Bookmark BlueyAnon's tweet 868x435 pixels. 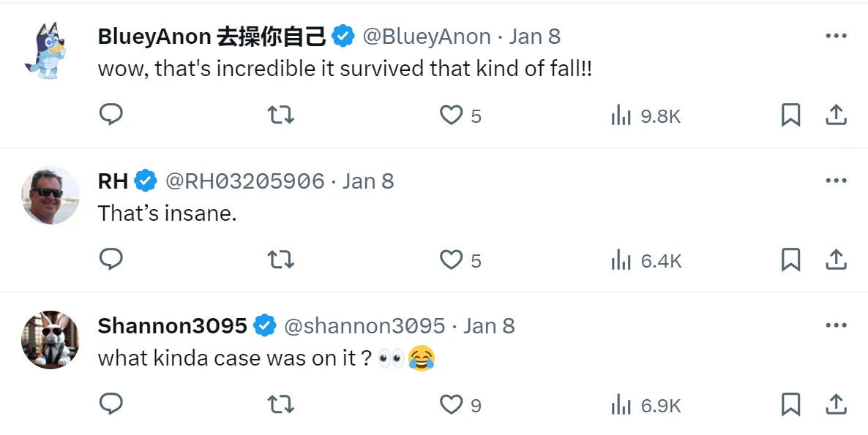(791, 115)
